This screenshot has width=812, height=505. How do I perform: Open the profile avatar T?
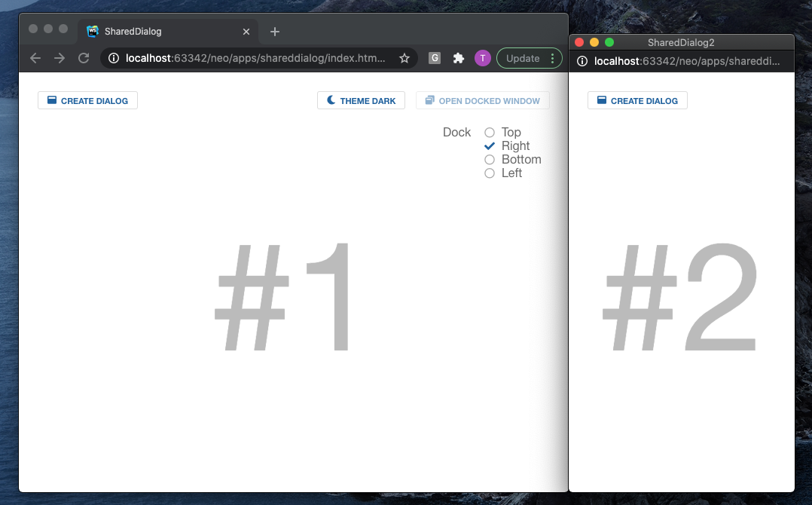point(483,58)
